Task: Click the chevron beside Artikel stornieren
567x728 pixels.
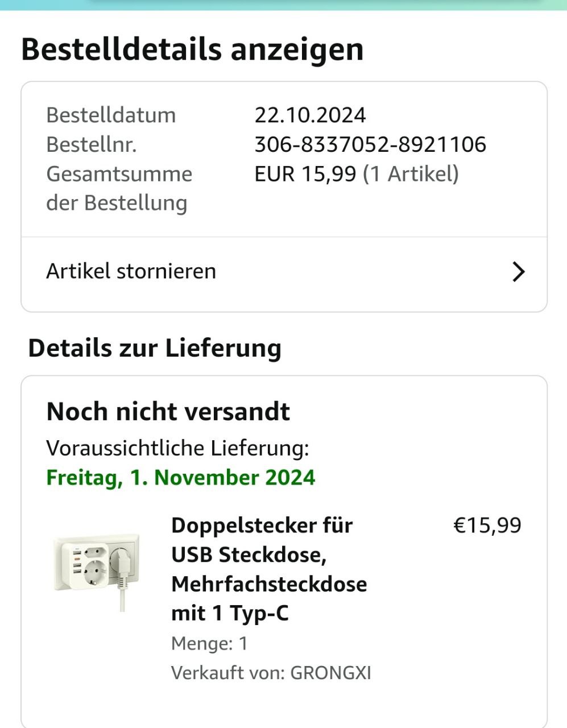Action: click(518, 272)
